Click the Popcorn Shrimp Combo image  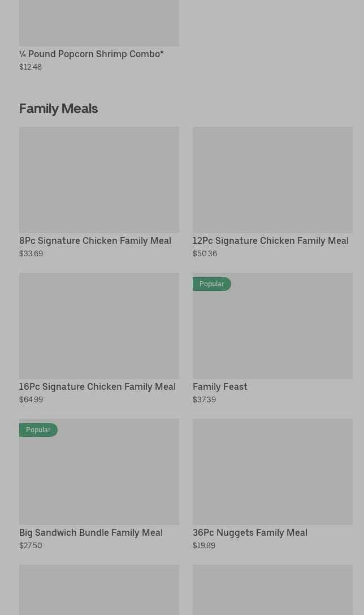pos(99,23)
